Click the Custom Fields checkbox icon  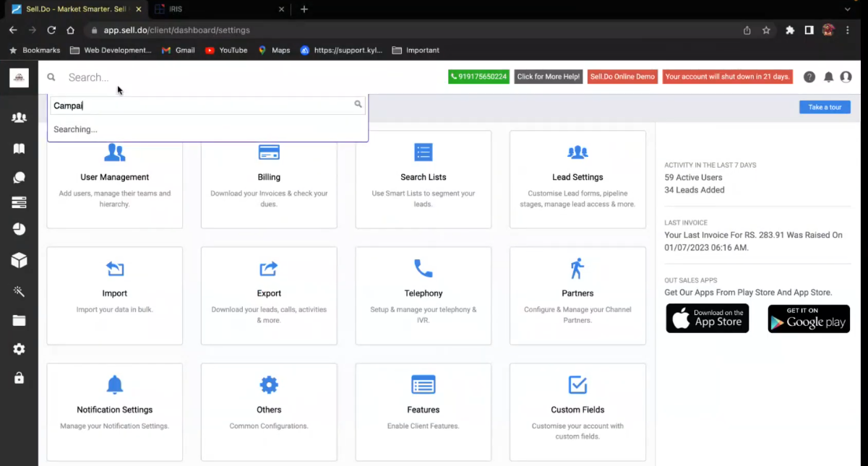[577, 385]
